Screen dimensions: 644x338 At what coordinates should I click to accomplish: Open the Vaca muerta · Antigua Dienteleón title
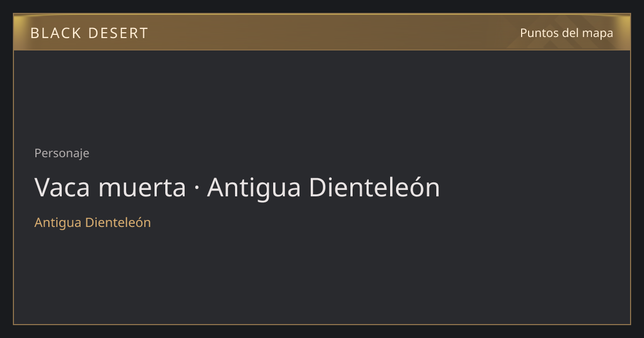pyautogui.click(x=237, y=188)
